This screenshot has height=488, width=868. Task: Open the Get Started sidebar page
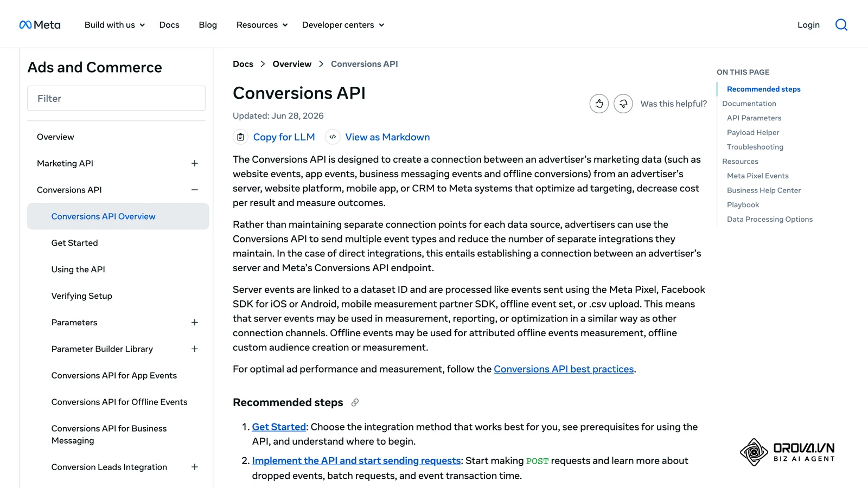pos(75,243)
